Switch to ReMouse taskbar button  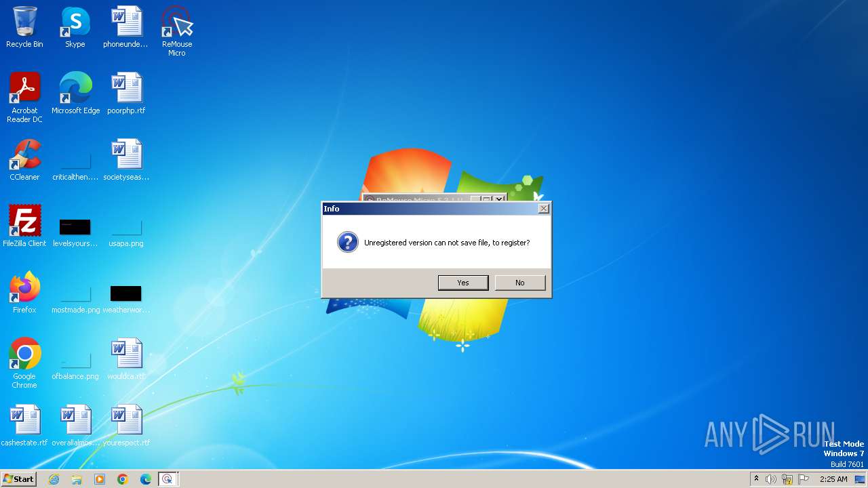click(x=167, y=479)
